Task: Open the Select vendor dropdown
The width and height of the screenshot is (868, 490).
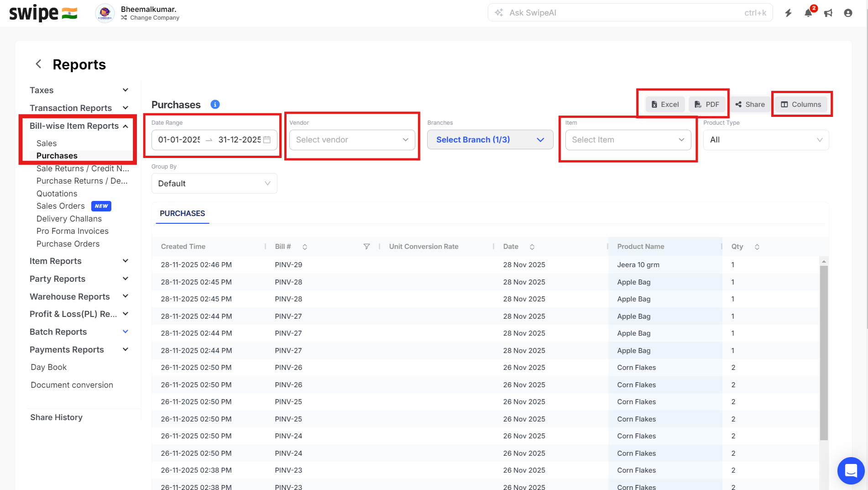Action: coord(352,140)
